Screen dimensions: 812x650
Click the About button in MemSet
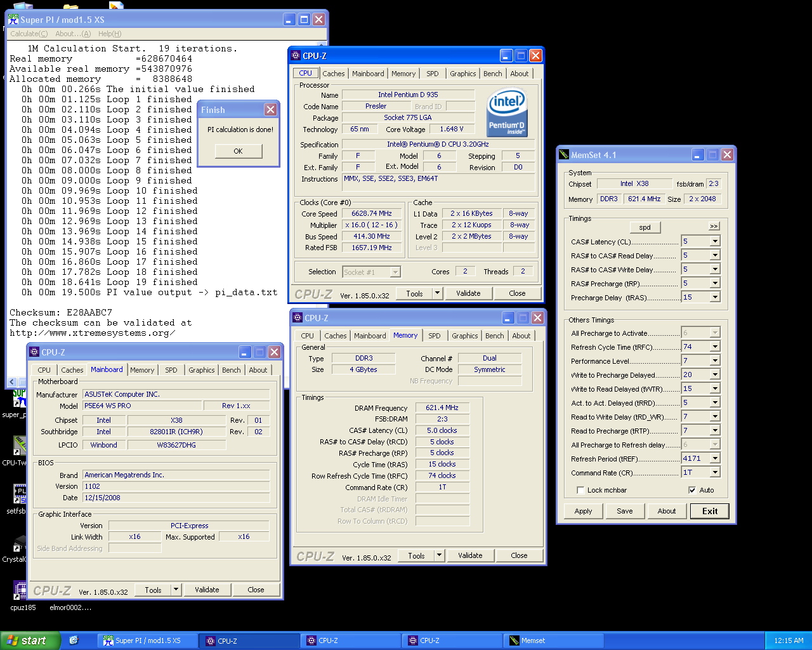pyautogui.click(x=667, y=511)
